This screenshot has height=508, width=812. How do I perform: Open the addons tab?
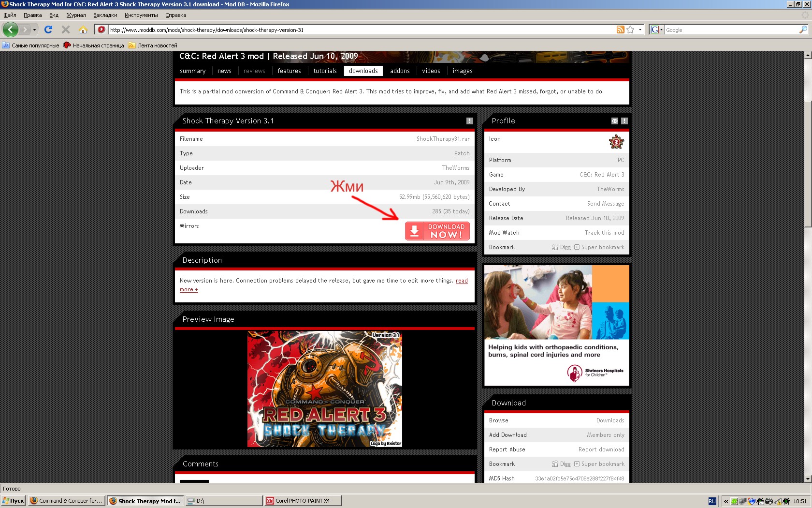click(x=400, y=71)
